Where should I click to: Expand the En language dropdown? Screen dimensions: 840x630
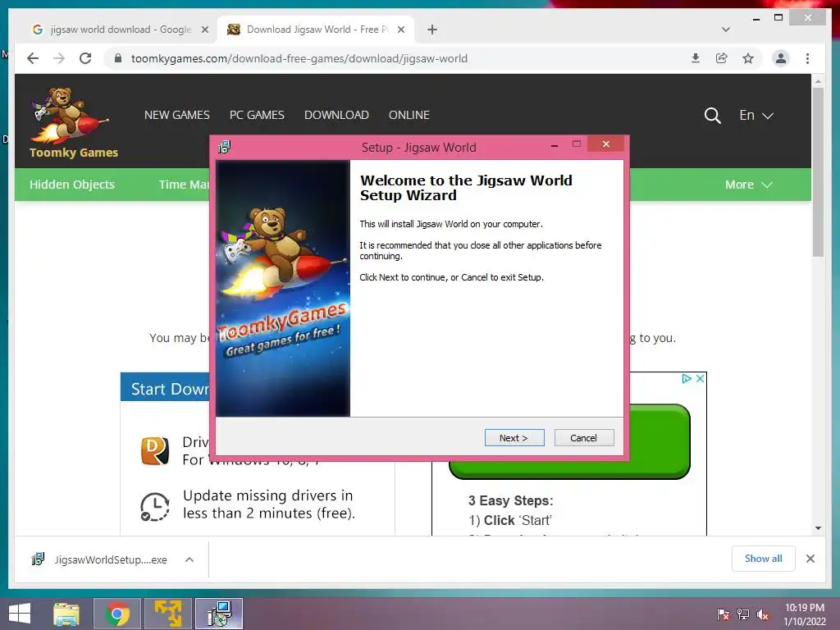(x=756, y=115)
